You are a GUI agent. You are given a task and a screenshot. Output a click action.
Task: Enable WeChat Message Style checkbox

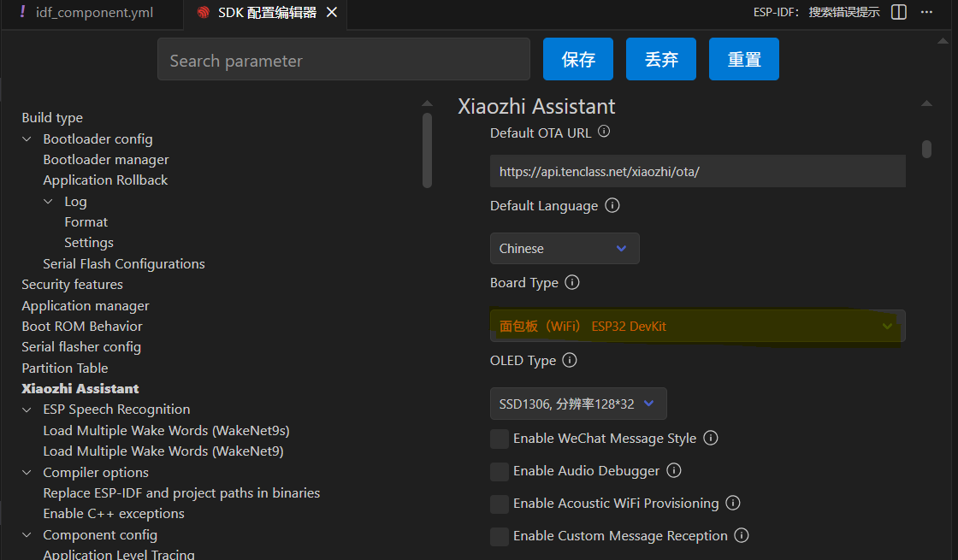(x=500, y=439)
